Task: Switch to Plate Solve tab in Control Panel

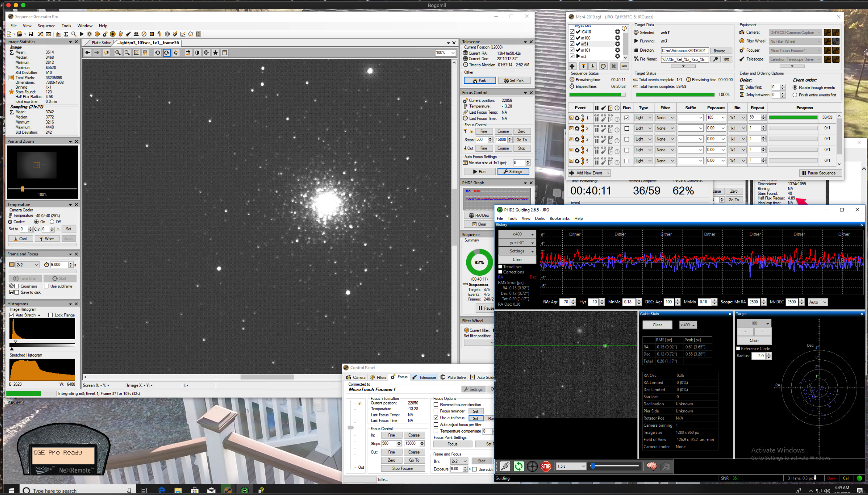Action: coord(453,377)
